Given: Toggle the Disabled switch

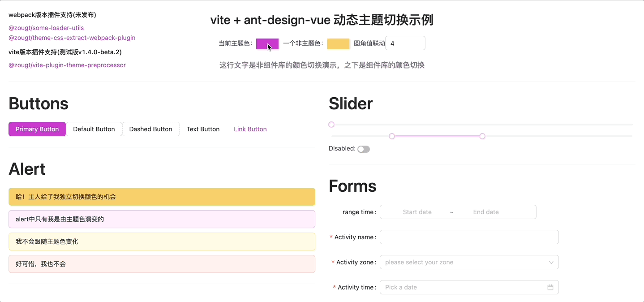Looking at the screenshot, I should 364,149.
